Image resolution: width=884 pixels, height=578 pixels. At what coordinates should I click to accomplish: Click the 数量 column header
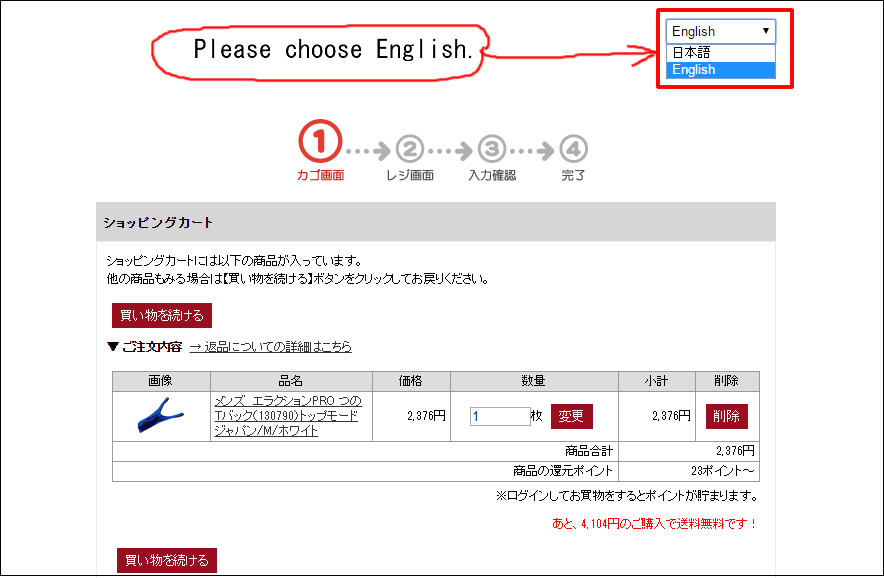point(534,381)
